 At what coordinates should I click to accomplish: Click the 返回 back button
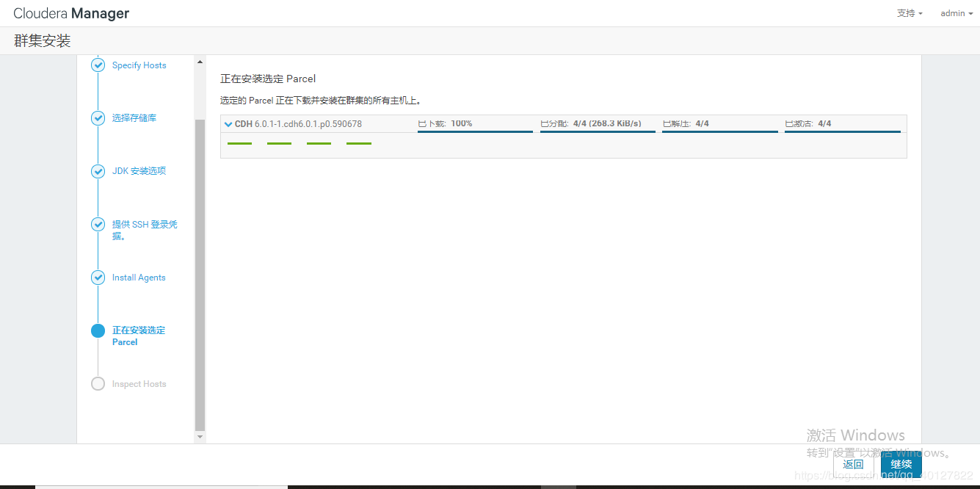(x=854, y=464)
